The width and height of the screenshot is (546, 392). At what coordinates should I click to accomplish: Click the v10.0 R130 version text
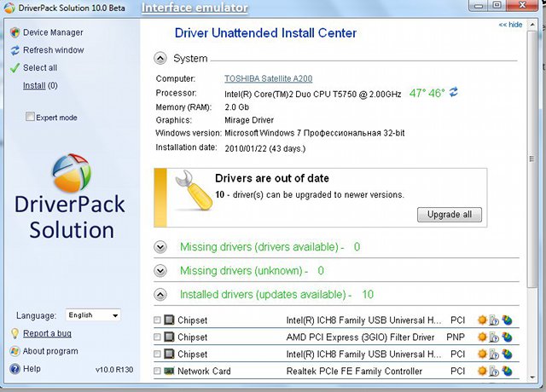pyautogui.click(x=114, y=370)
